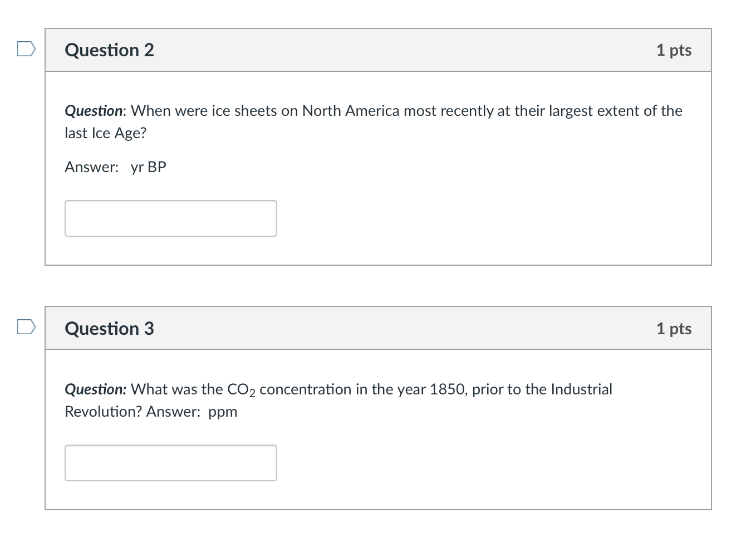Click the word 'Revolution?' in Question 3
Screen dimensions: 756x537
coord(104,412)
